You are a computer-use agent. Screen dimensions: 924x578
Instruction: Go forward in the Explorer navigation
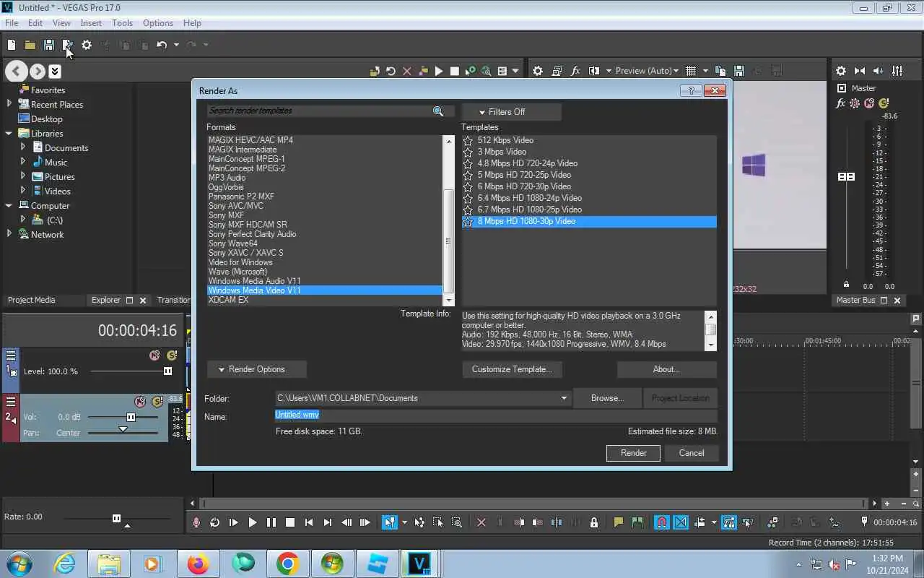[38, 71]
